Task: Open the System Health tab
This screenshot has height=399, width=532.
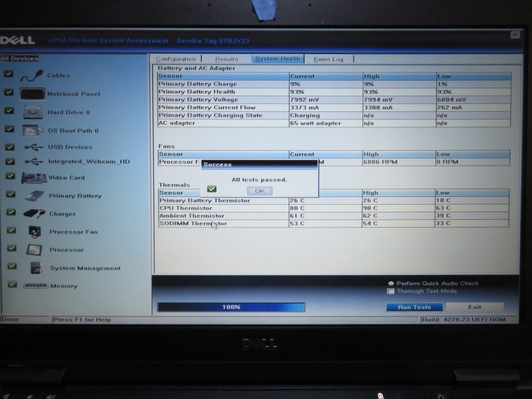Action: coord(277,59)
